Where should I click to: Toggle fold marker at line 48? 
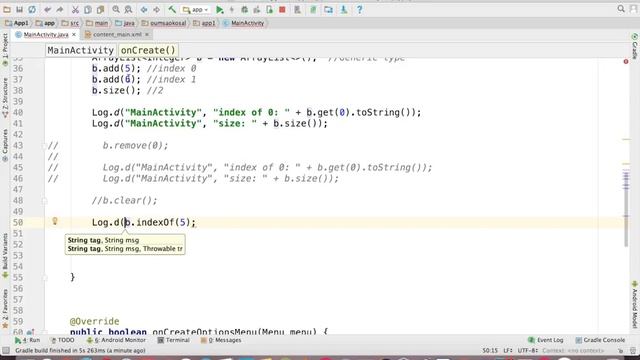(45, 200)
